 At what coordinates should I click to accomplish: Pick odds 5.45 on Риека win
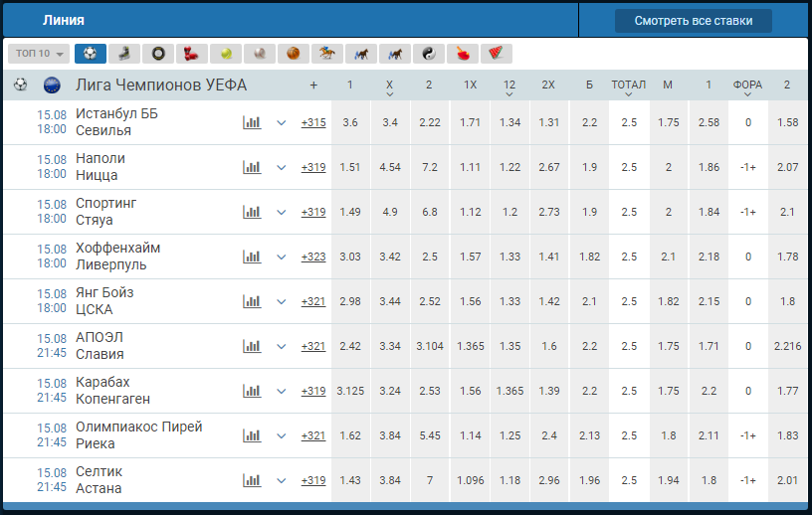[x=430, y=435]
